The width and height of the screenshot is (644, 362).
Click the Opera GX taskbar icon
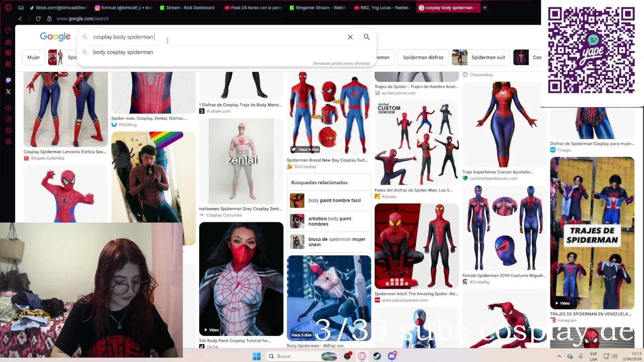362,356
